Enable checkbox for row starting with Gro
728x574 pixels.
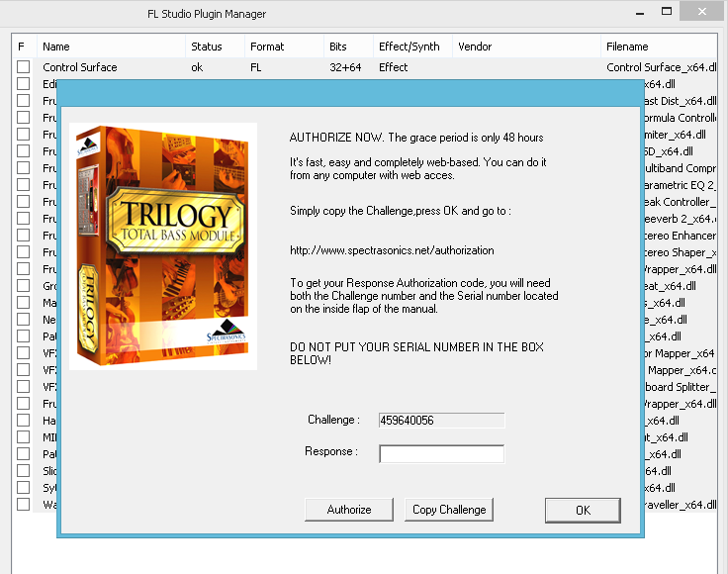point(23,286)
